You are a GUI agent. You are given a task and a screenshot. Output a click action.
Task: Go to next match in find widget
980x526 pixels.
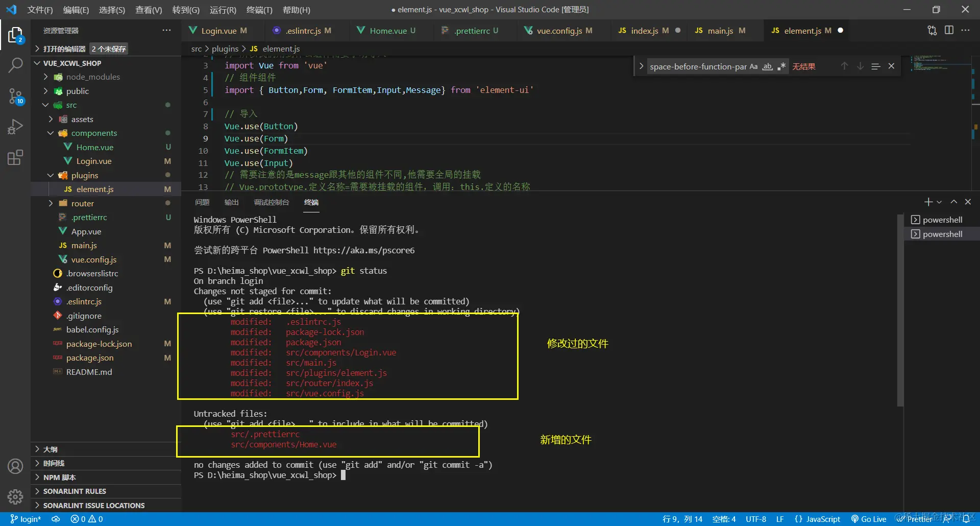(x=860, y=66)
